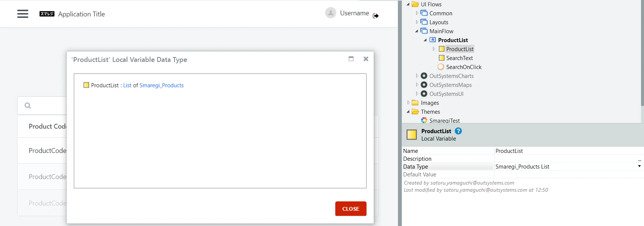Expand the Images folder
The height and width of the screenshot is (226, 644).
click(408, 103)
